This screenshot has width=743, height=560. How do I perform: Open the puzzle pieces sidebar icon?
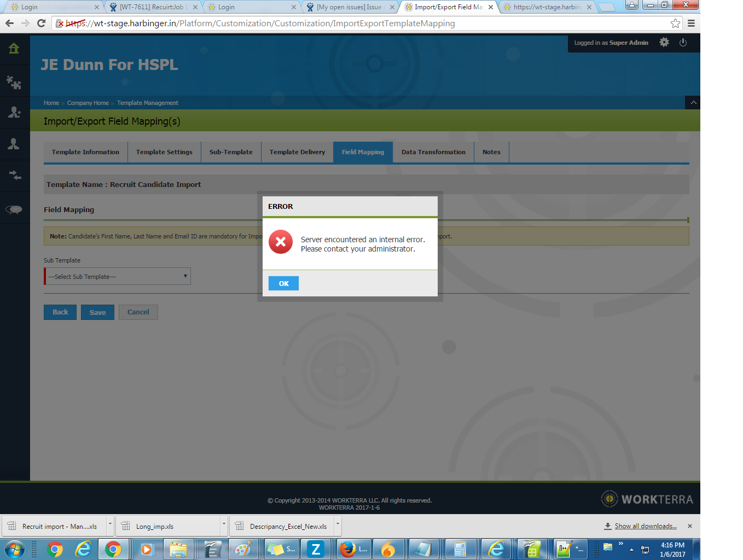[14, 82]
